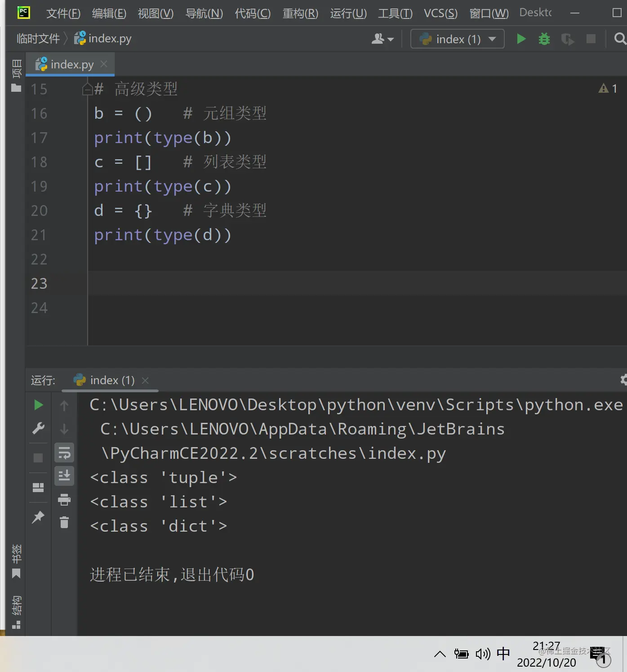627x672 pixels.
Task: Expand the index (1) run configuration dropdown
Action: click(458, 39)
